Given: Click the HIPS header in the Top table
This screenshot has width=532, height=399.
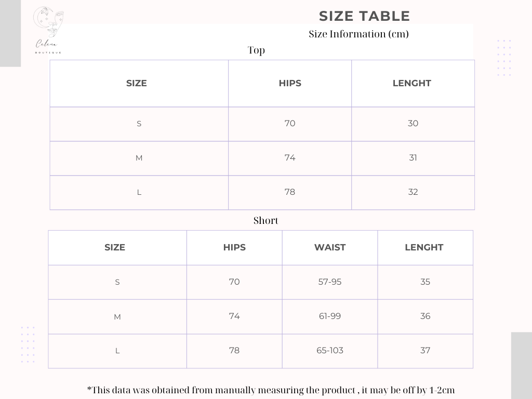Looking at the screenshot, I should (290, 83).
